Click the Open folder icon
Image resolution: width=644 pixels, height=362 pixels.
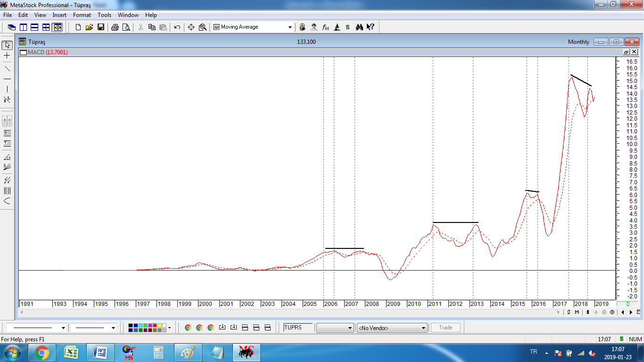[89, 27]
